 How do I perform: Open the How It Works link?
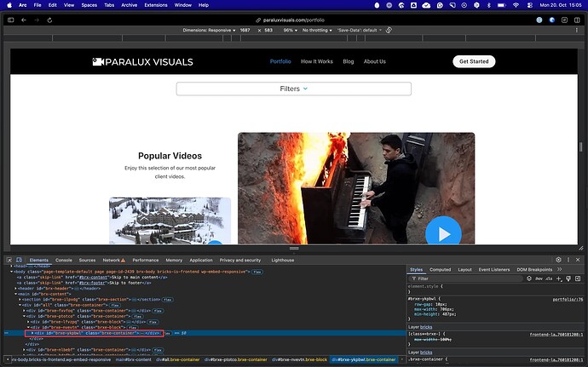[x=317, y=61]
